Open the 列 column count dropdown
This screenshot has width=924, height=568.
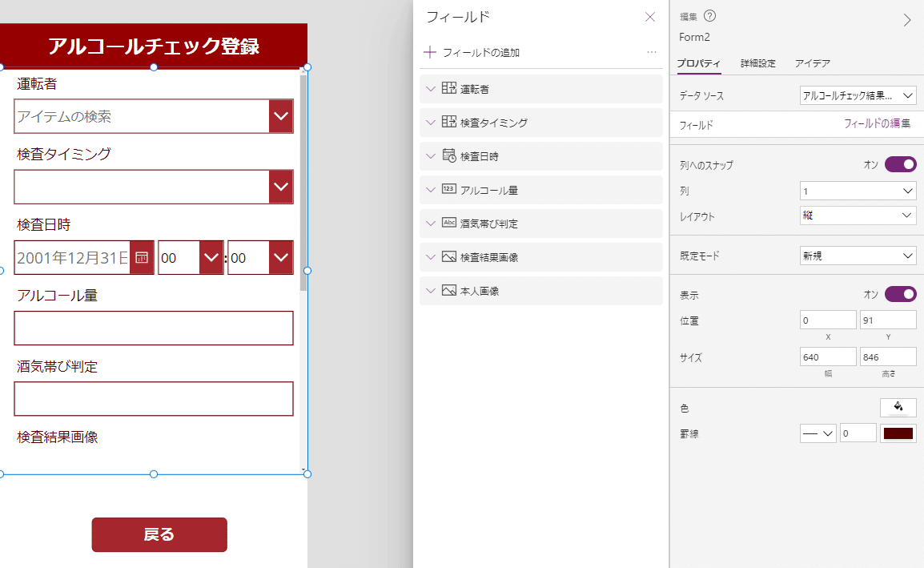point(858,191)
